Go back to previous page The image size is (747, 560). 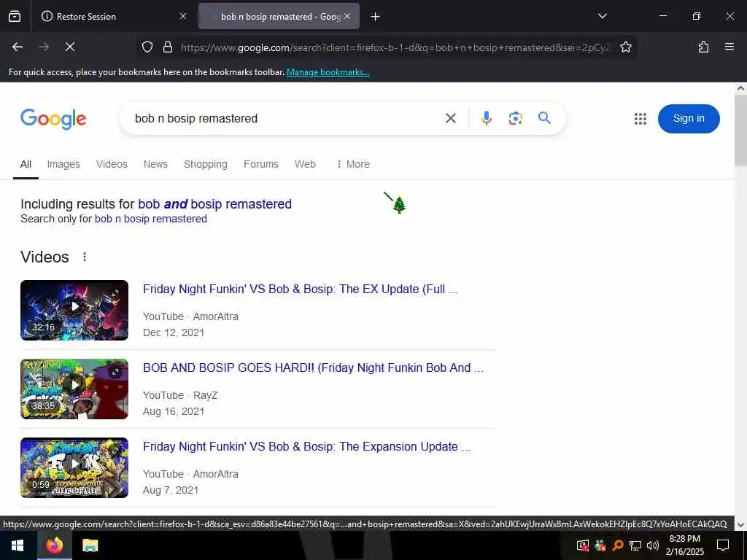(x=18, y=47)
